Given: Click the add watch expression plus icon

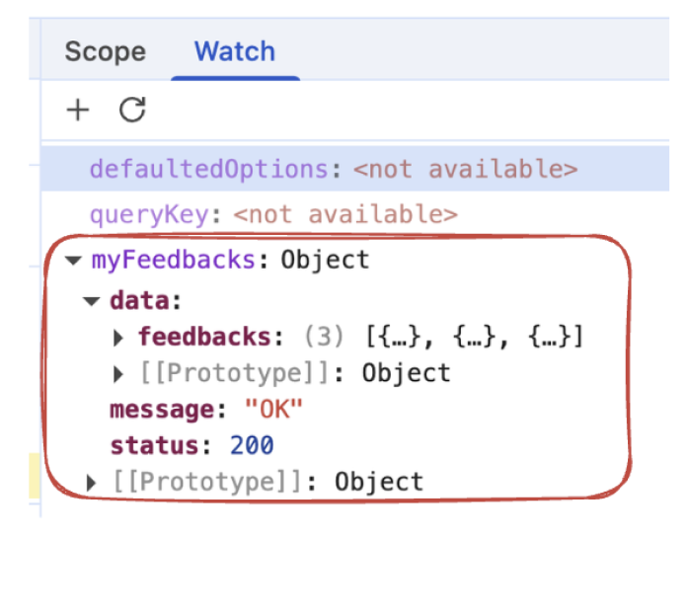Looking at the screenshot, I should click(77, 110).
